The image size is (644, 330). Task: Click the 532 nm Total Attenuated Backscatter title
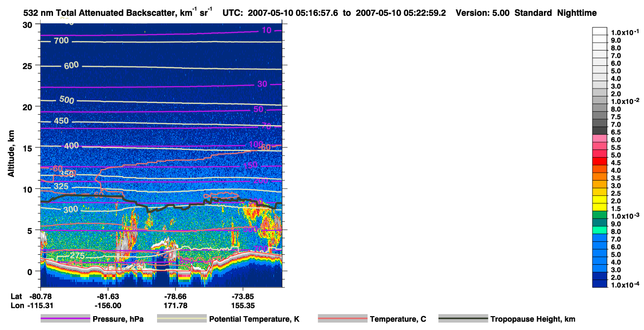(118, 13)
